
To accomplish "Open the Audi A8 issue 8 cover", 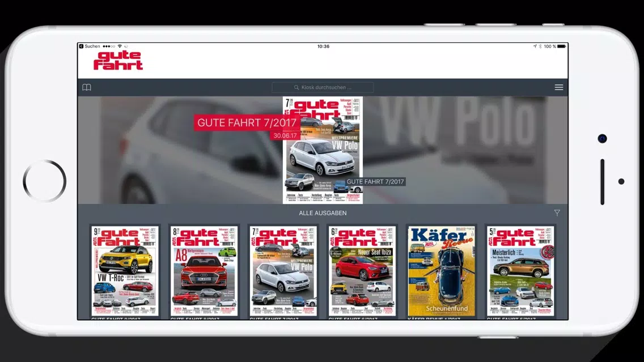I will click(x=204, y=271).
